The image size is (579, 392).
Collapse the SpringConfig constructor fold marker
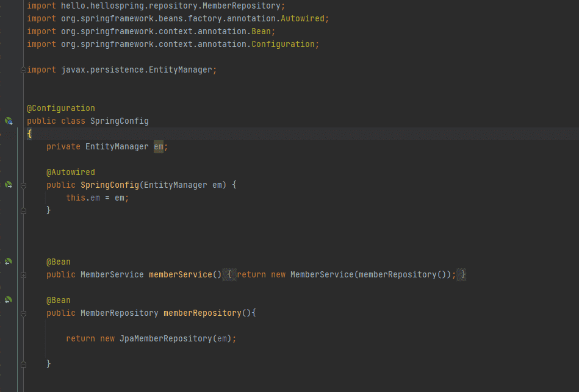coord(23,185)
